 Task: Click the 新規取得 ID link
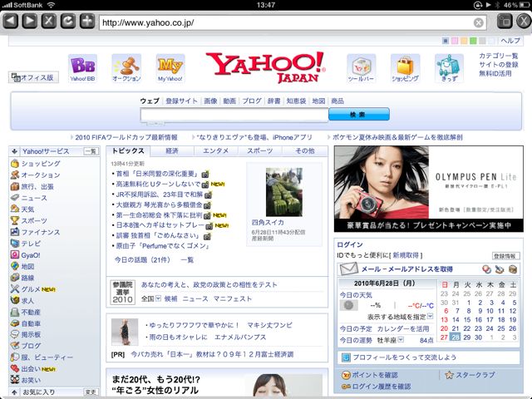[x=406, y=255]
